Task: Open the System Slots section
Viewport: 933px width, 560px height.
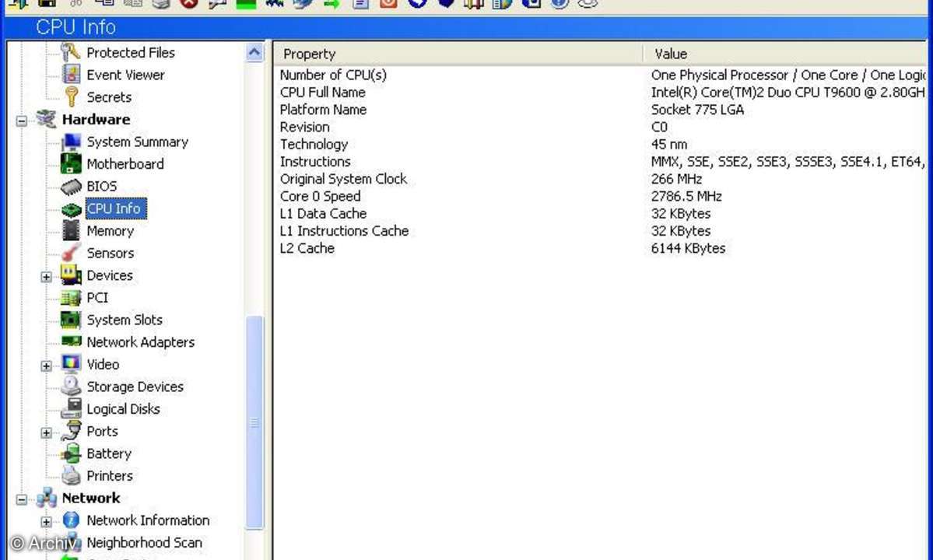Action: pos(125,320)
